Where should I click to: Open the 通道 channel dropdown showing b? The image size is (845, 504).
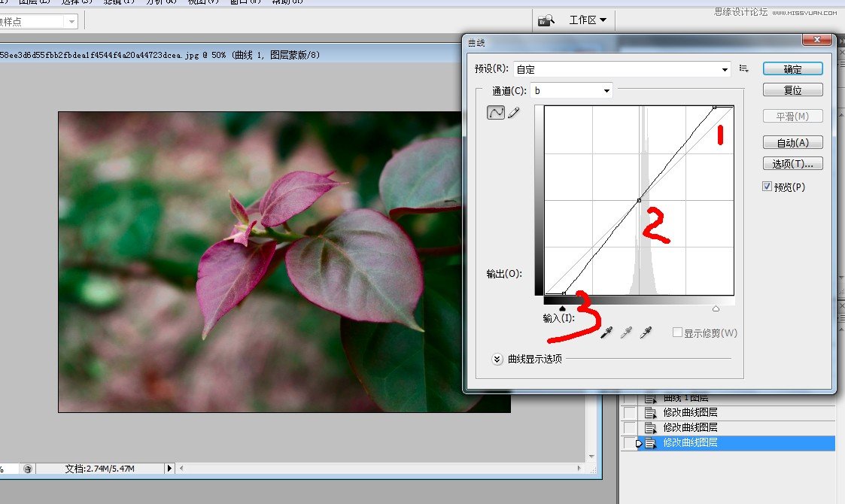(x=571, y=90)
